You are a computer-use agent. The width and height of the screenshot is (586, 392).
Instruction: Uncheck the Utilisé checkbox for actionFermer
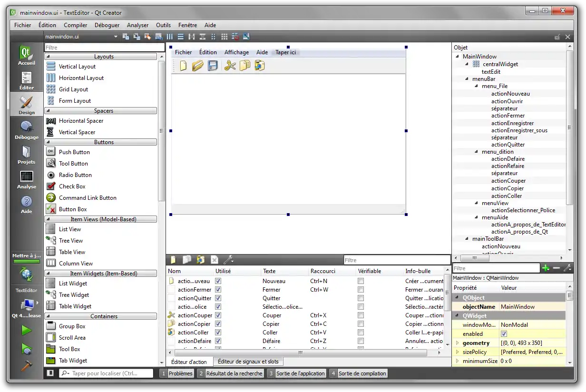click(217, 289)
